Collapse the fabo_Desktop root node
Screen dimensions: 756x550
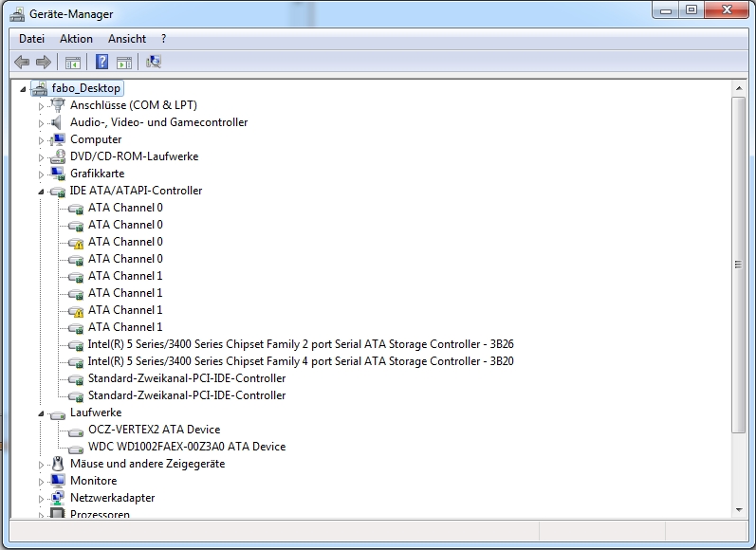(23, 89)
